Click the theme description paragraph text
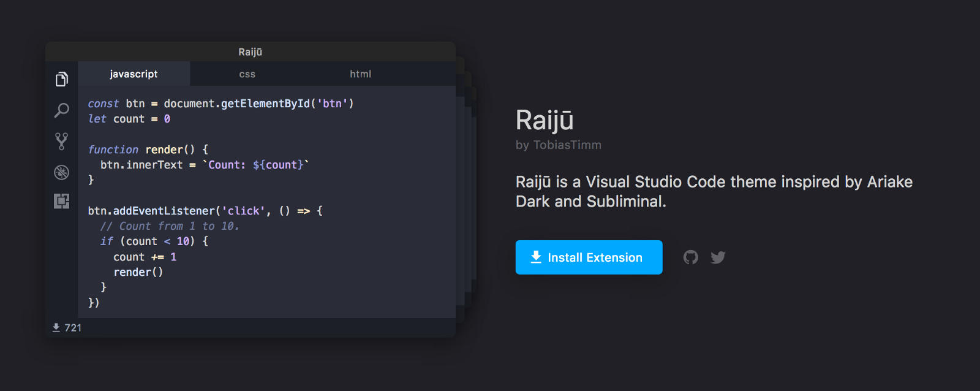980x391 pixels. click(x=714, y=191)
